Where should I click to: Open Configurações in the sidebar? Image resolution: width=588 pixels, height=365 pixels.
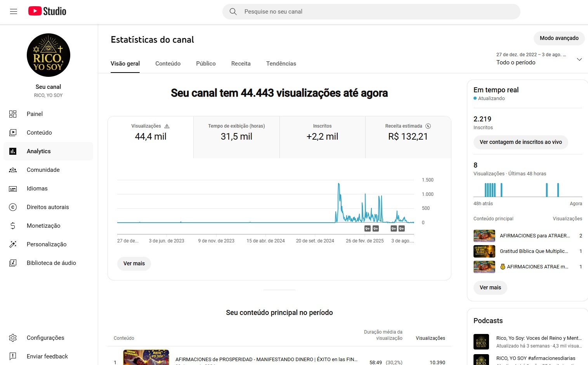[x=49, y=338]
